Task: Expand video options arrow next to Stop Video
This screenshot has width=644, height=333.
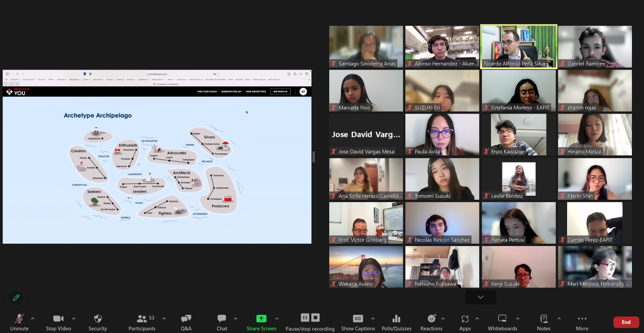Action: coord(74,319)
